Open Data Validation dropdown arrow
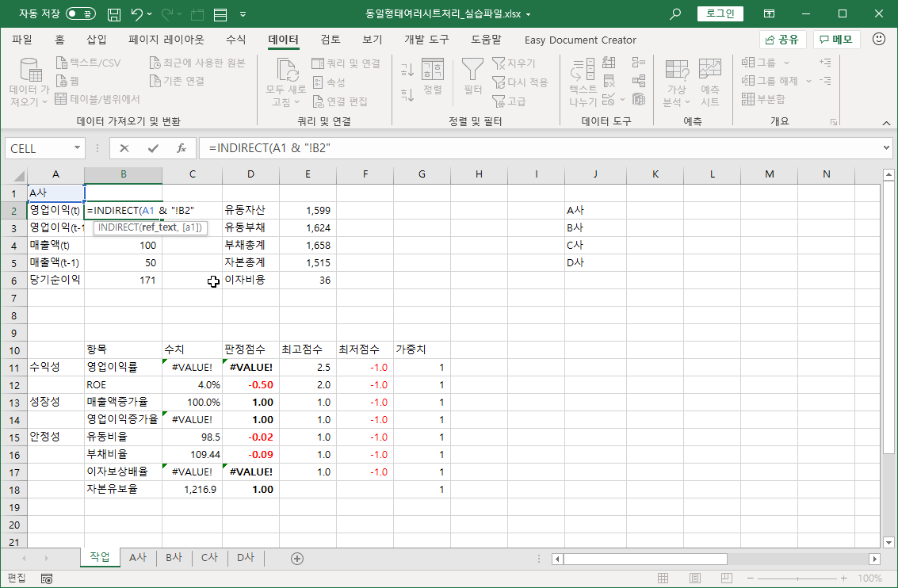The width and height of the screenshot is (898, 588). click(622, 100)
